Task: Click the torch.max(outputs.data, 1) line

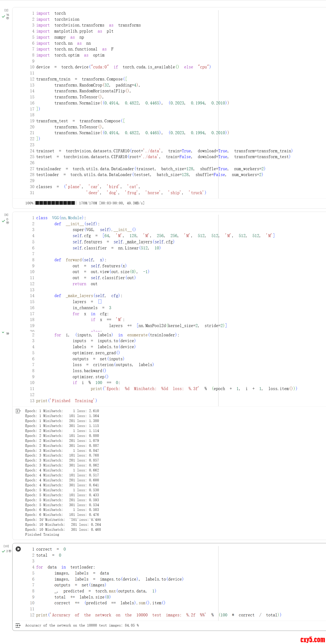Action: tap(105, 591)
